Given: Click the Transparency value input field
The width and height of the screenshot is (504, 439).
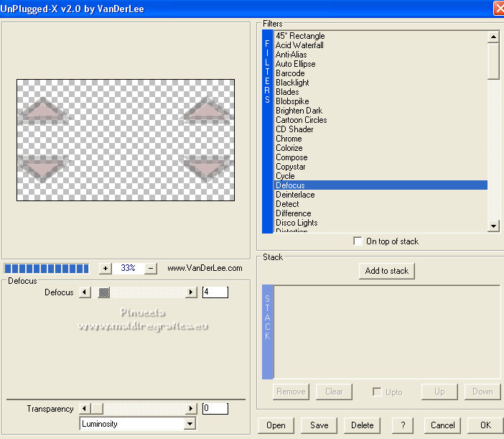Looking at the screenshot, I should [x=215, y=408].
